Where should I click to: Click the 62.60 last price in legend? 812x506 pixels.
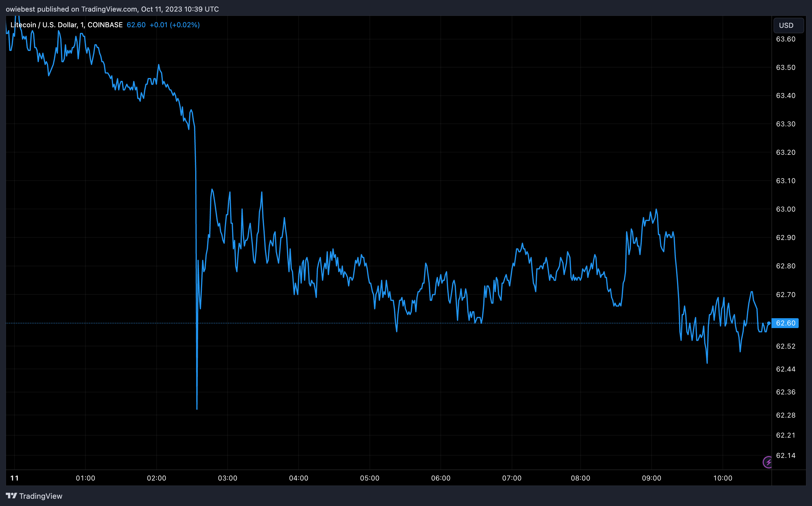click(x=136, y=25)
